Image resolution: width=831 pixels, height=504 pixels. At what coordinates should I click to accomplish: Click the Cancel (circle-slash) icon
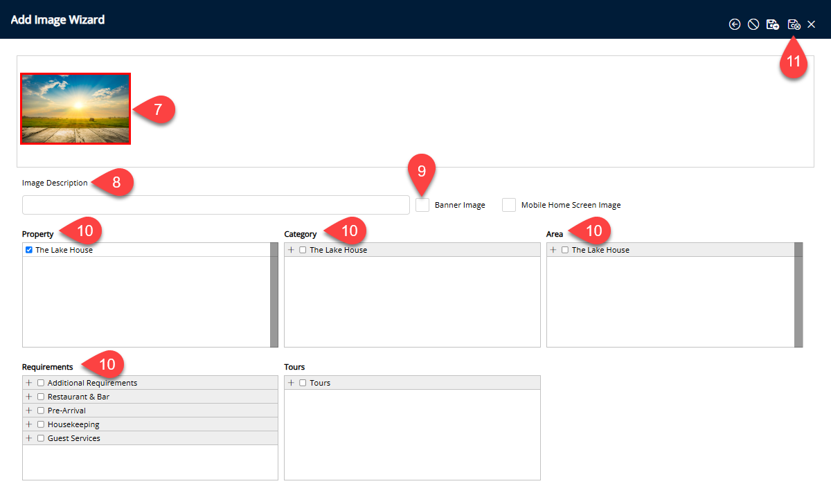[753, 24]
